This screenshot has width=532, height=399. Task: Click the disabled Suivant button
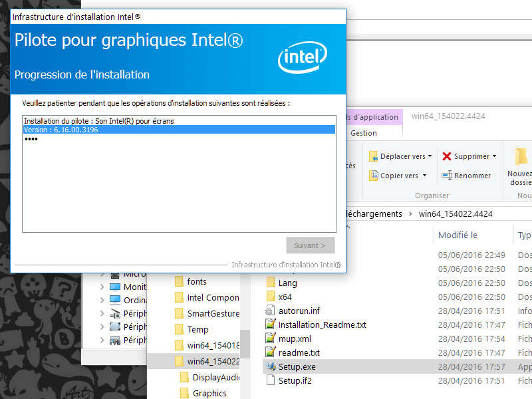(x=310, y=245)
